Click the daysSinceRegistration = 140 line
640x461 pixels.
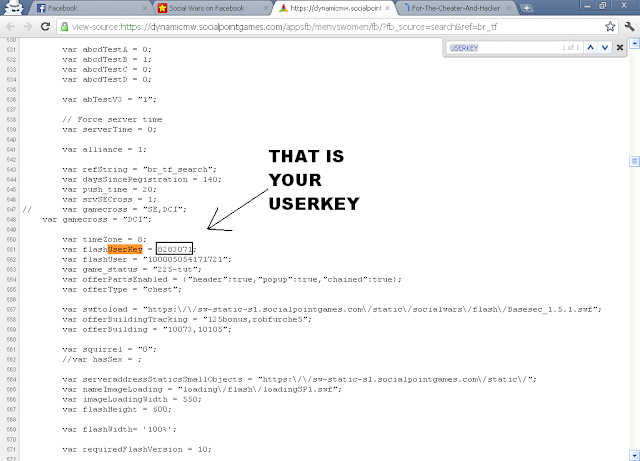click(142, 179)
